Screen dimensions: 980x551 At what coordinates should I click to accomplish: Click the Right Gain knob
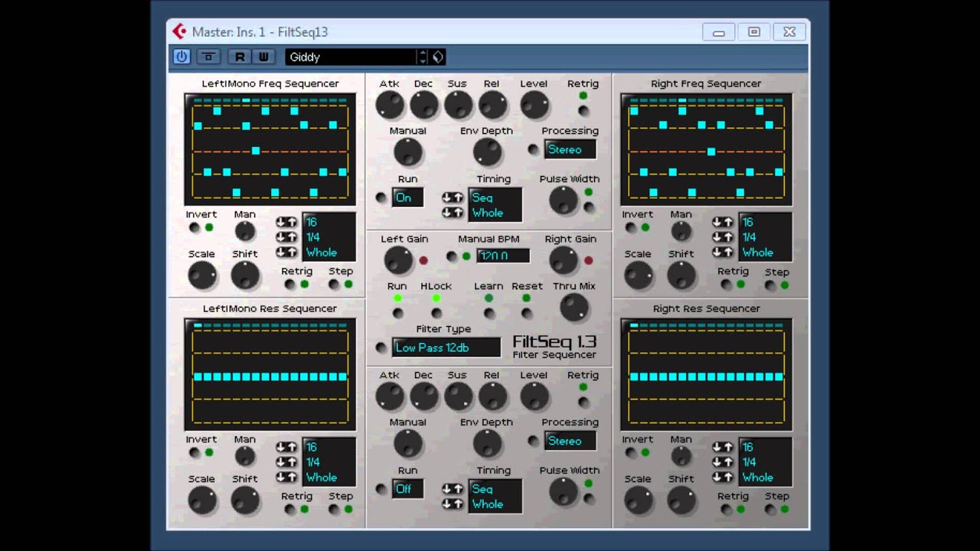[563, 260]
